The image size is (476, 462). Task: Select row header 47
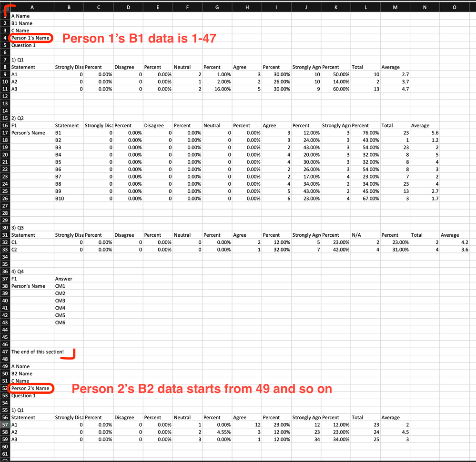click(x=4, y=352)
